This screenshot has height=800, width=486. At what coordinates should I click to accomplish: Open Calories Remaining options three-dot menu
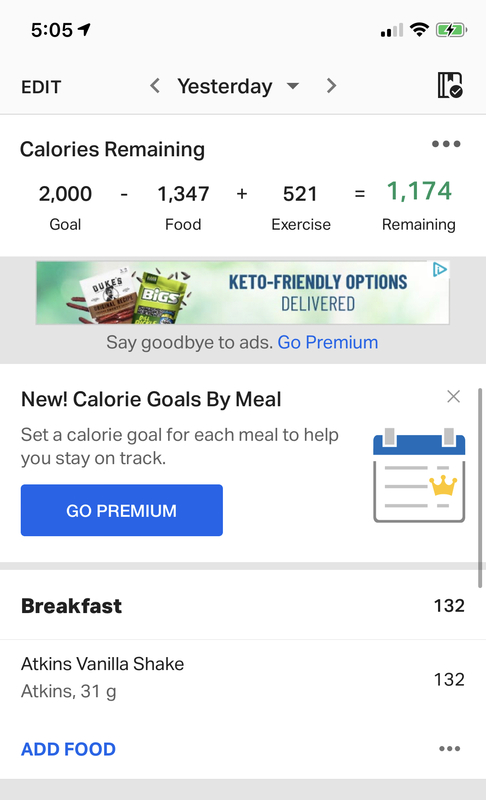446,144
